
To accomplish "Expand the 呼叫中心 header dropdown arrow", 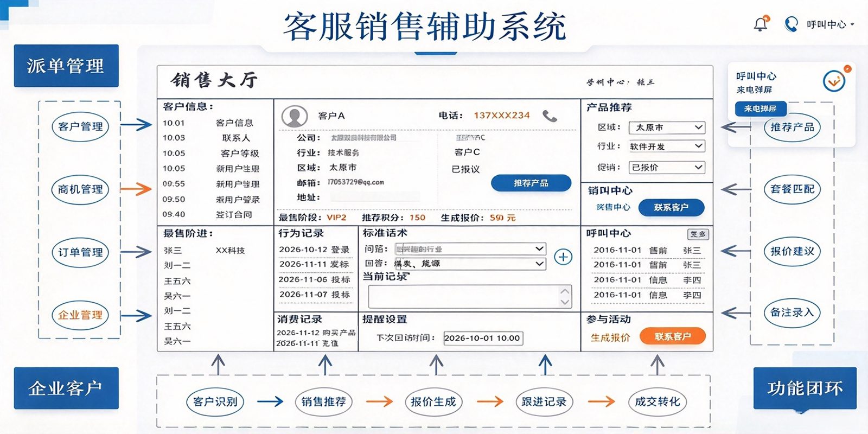I will [852, 24].
